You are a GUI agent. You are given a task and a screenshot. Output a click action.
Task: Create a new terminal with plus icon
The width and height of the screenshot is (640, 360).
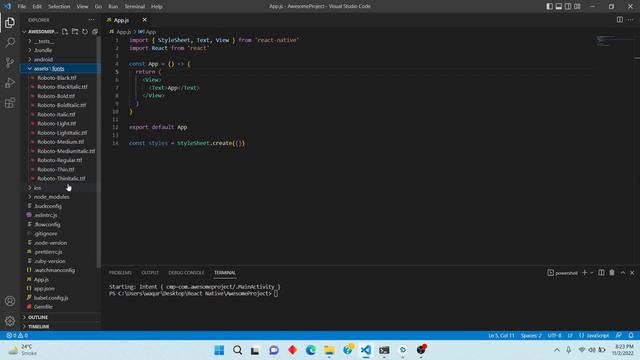pos(584,273)
